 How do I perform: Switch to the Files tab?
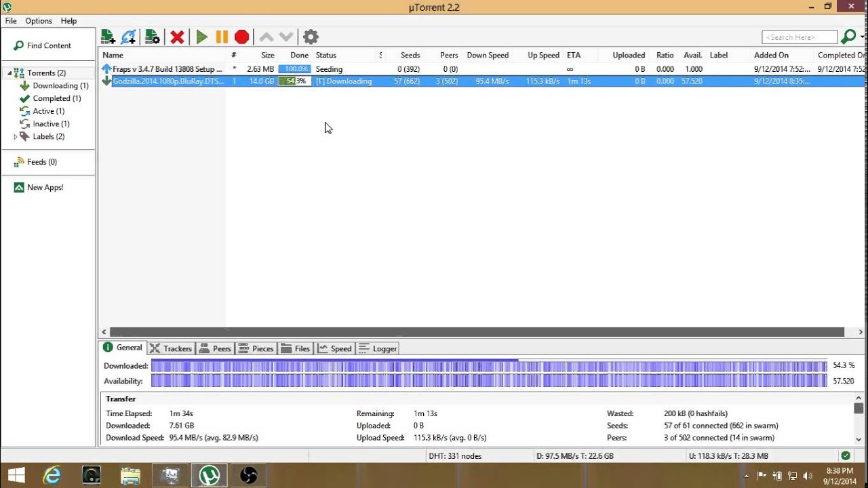click(x=295, y=348)
